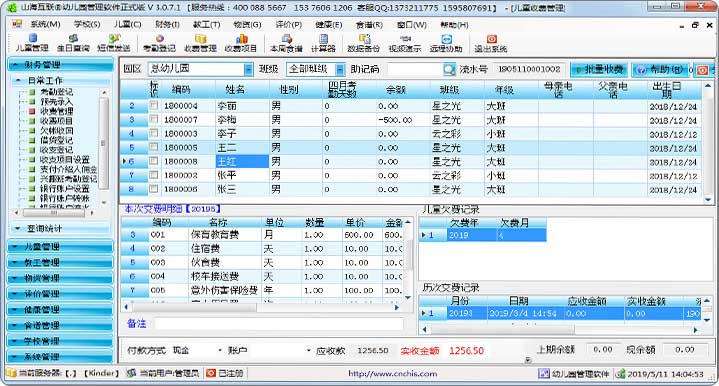Open 本周食谱 toolbar icon
The image size is (719, 386).
(286, 43)
